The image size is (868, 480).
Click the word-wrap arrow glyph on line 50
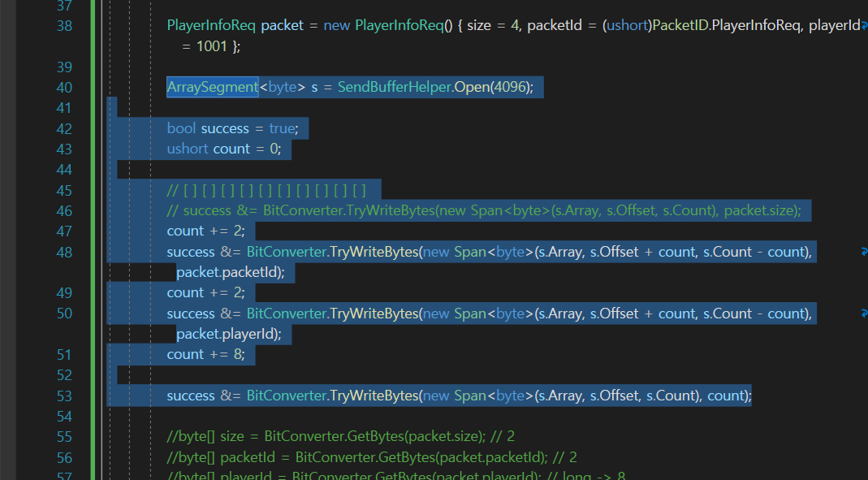tap(862, 313)
